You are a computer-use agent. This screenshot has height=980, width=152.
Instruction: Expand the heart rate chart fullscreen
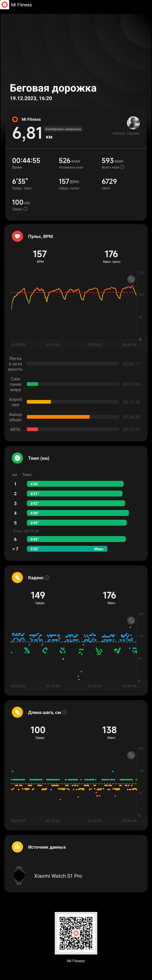coord(131,279)
